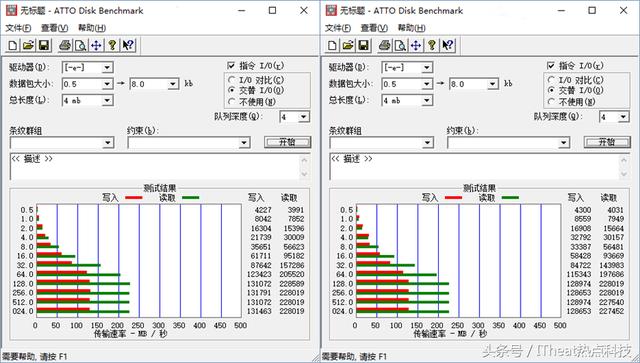Open the 文件(F) menu in left window
640x363 pixels.
18,28
